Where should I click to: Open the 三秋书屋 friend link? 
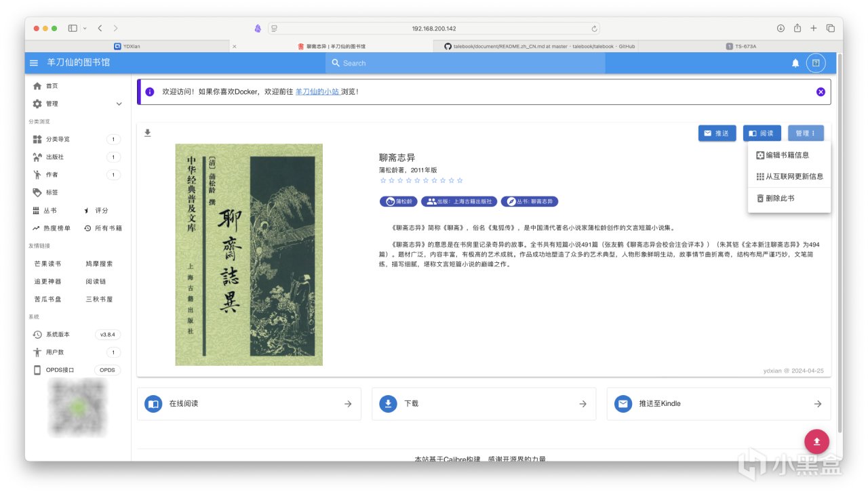tap(99, 299)
